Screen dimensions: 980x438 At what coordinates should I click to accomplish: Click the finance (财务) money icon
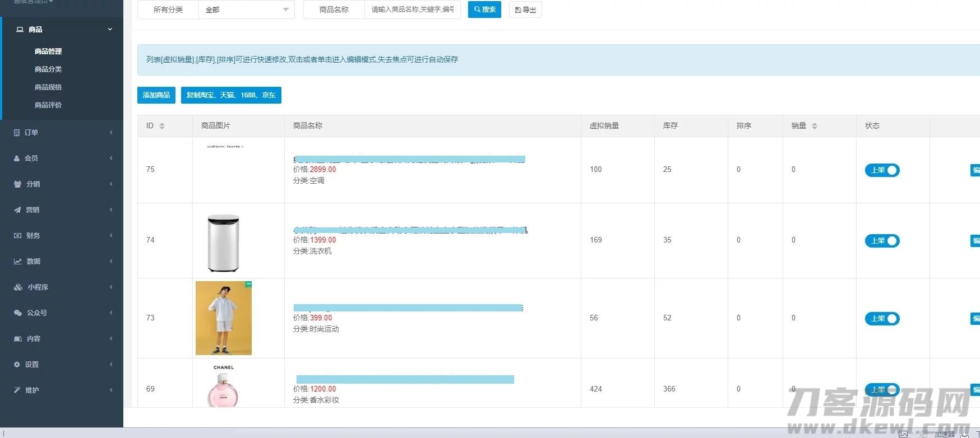click(17, 236)
